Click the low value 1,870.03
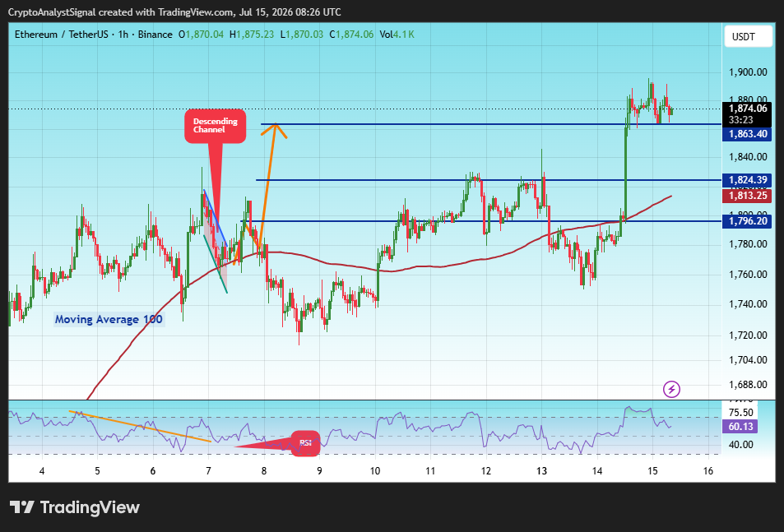The height and width of the screenshot is (532, 784). (x=304, y=35)
